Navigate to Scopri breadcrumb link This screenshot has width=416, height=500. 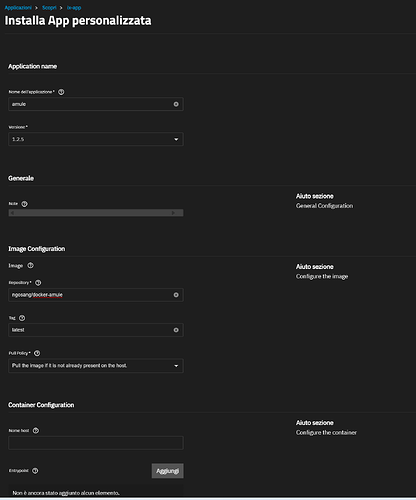coord(49,7)
